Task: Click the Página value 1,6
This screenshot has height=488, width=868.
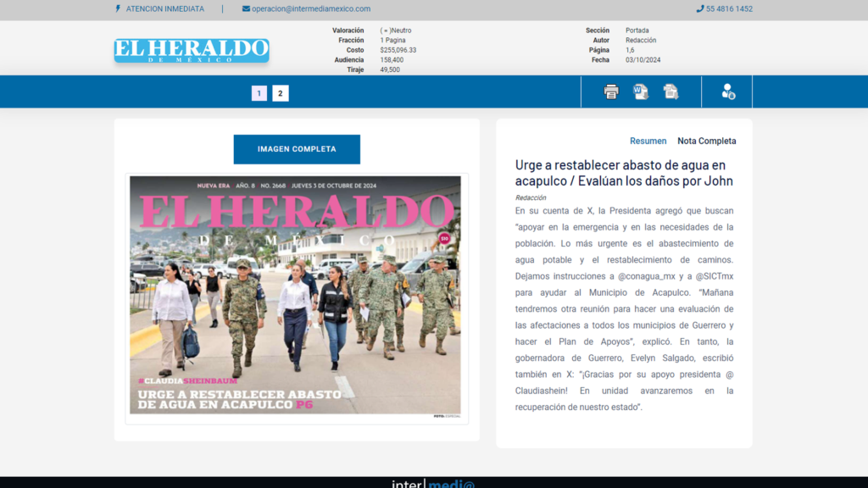Action: coord(630,50)
